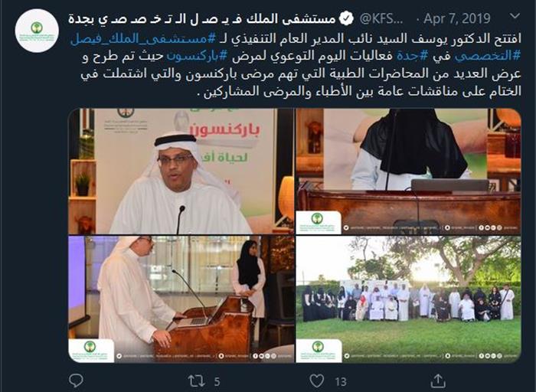Retweet this post using the arrows icon

[x=197, y=381]
